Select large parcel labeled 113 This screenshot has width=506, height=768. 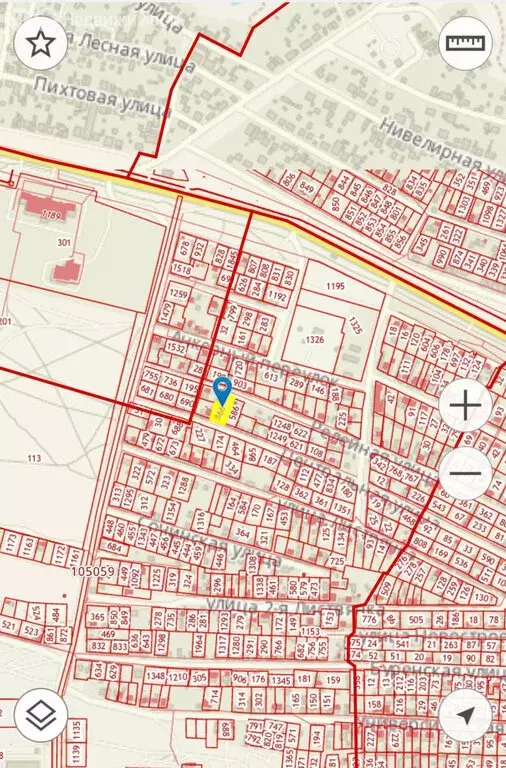point(34,458)
